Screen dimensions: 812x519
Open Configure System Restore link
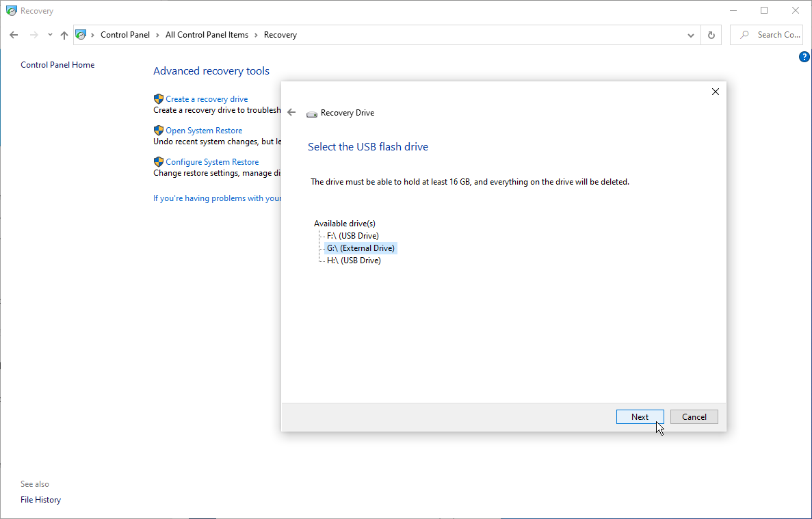click(212, 162)
